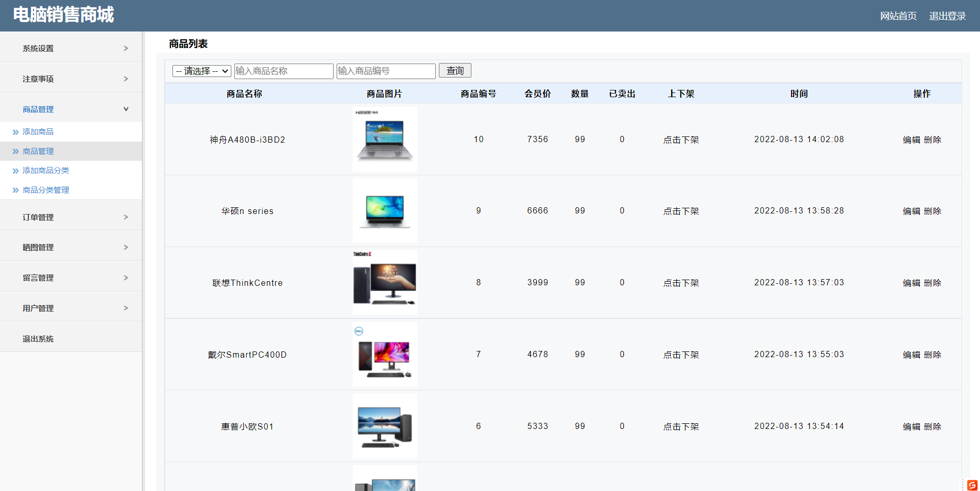Select product name 神舟A480B-i3BD2
This screenshot has width=980, height=491.
(247, 140)
